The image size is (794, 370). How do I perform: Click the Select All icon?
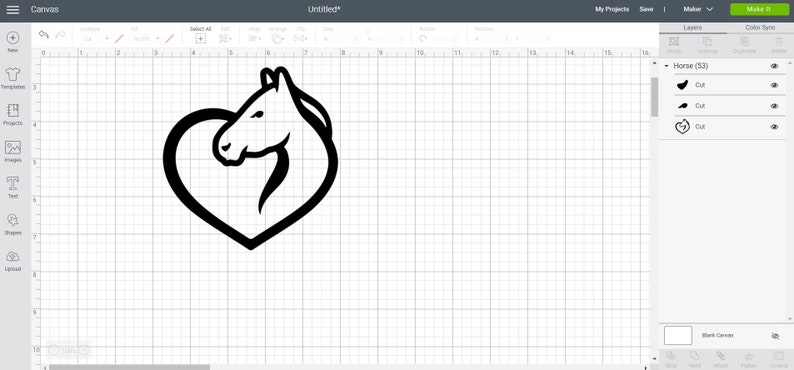click(x=201, y=38)
